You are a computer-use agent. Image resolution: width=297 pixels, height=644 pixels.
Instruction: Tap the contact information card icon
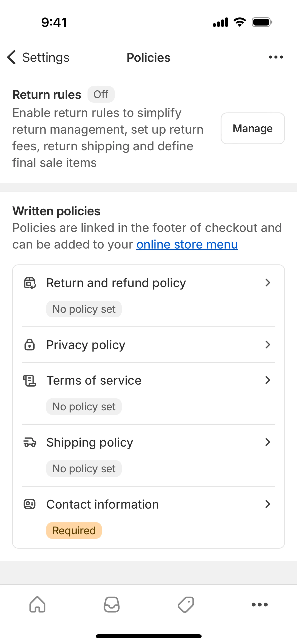click(30, 504)
